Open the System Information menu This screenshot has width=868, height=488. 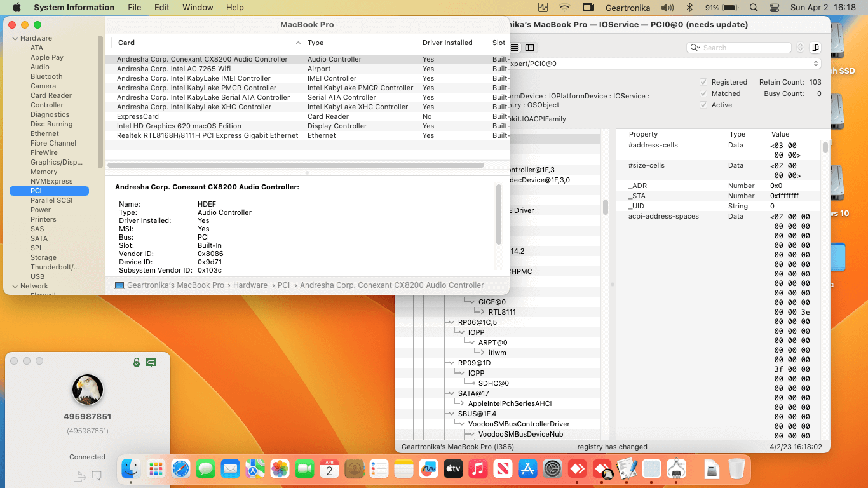[74, 8]
